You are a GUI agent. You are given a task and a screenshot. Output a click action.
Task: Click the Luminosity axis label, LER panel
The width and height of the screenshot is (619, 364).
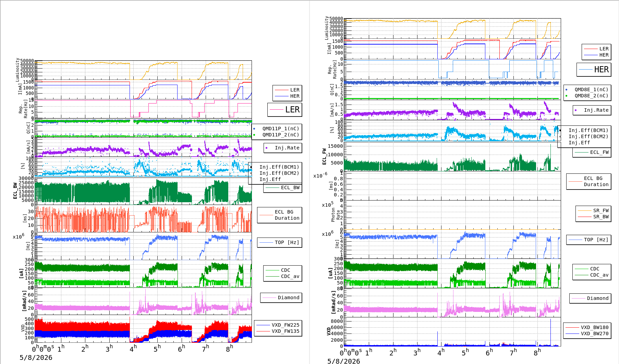pyautogui.click(x=17, y=70)
